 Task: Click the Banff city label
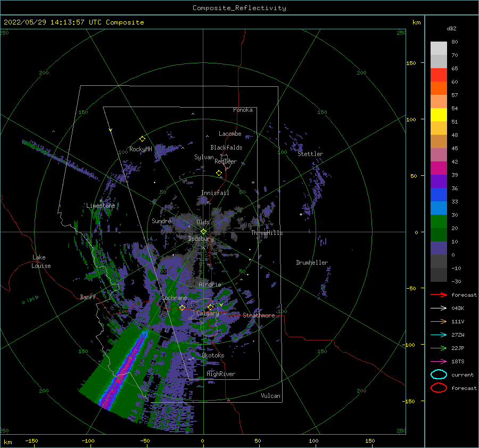coord(88,297)
